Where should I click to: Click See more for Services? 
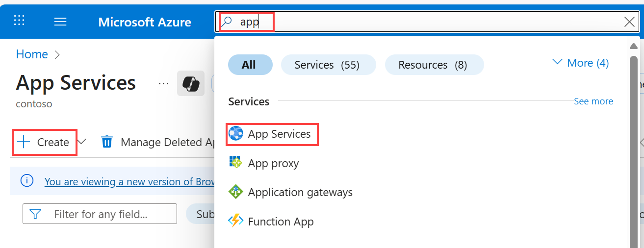click(593, 101)
